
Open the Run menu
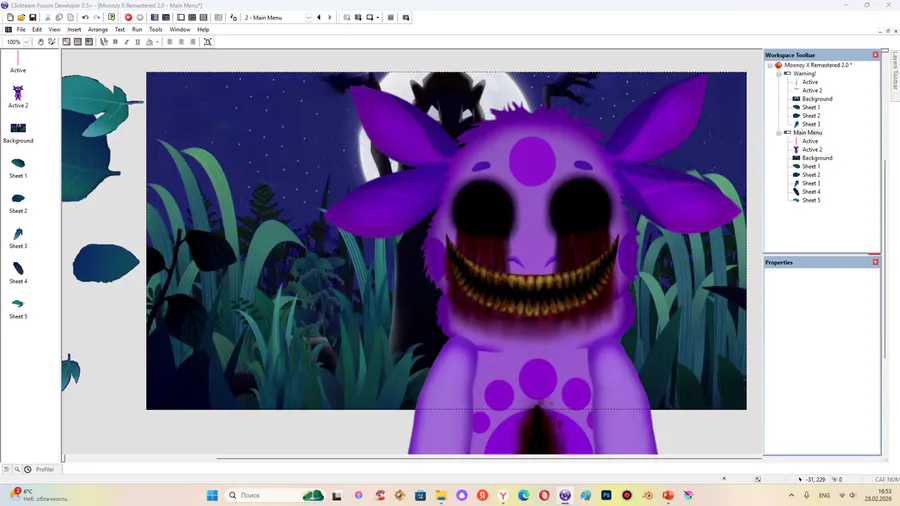click(137, 29)
